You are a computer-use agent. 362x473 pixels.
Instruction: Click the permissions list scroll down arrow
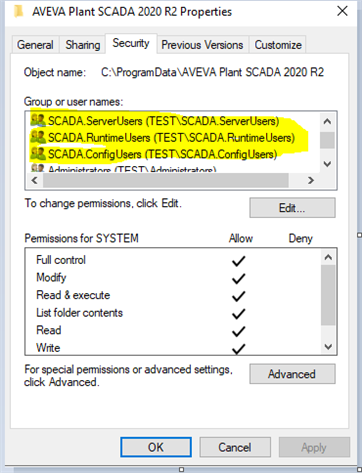pos(328,347)
